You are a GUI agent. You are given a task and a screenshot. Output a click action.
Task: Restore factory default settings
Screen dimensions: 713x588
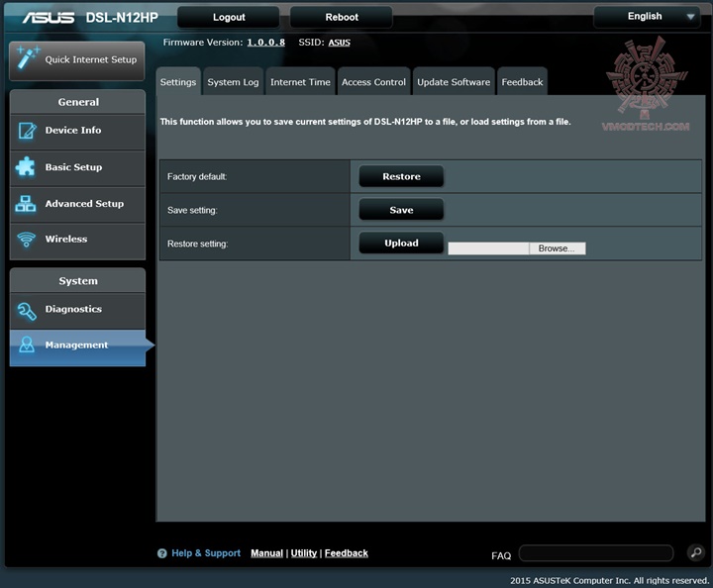[401, 176]
